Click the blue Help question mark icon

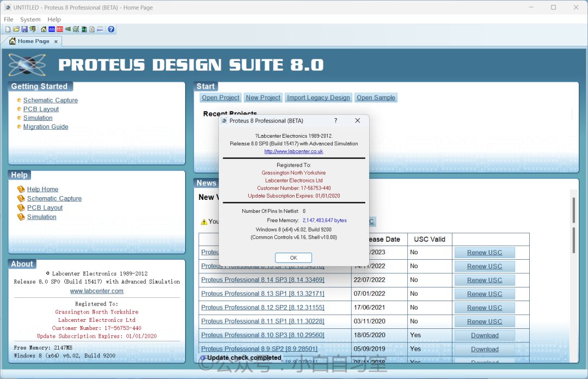[111, 29]
